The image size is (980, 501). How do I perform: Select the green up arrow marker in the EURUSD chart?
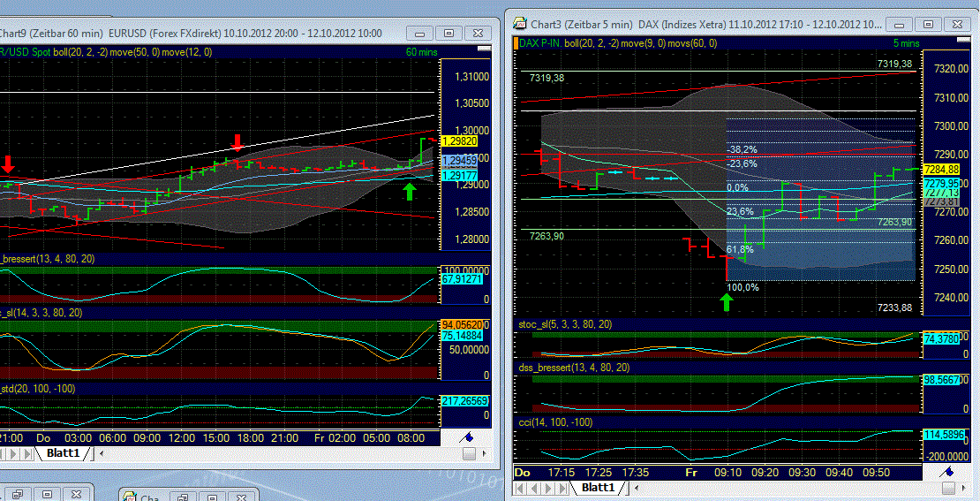point(410,192)
